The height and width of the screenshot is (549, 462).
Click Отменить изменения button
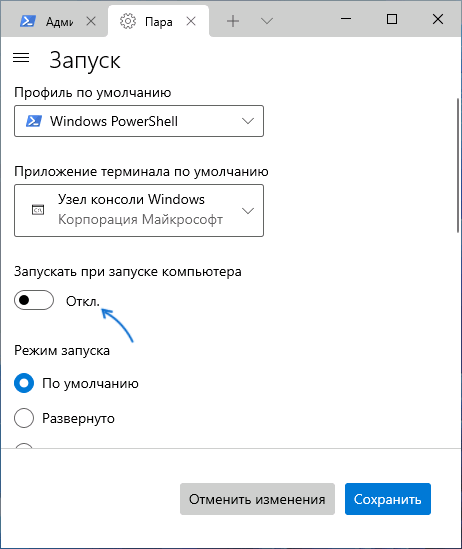click(257, 499)
